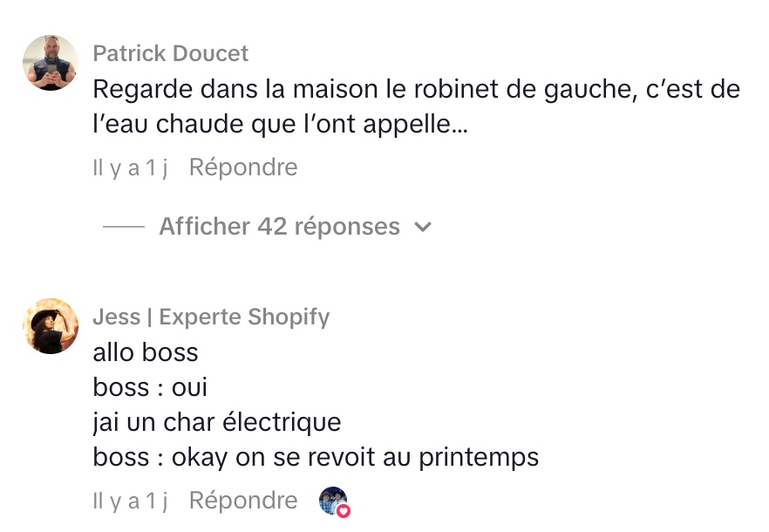The width and height of the screenshot is (769, 532).
Task: Click "jai un char électrique" text
Action: tap(216, 422)
